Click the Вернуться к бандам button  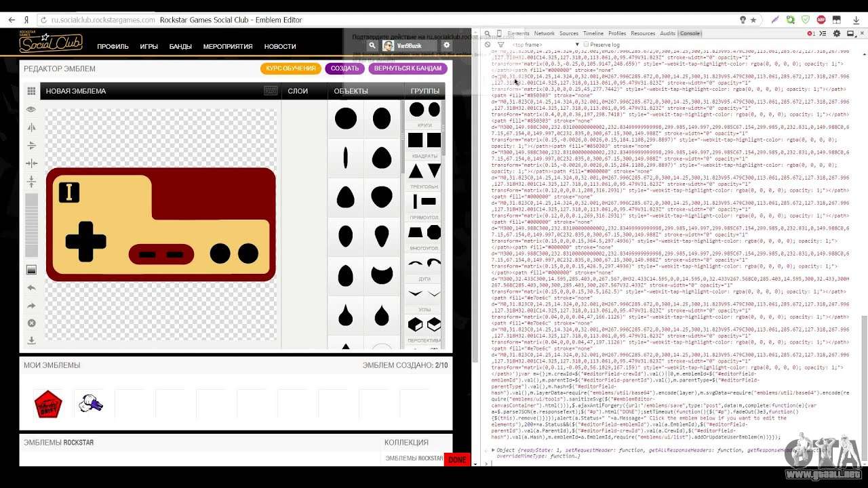point(408,68)
